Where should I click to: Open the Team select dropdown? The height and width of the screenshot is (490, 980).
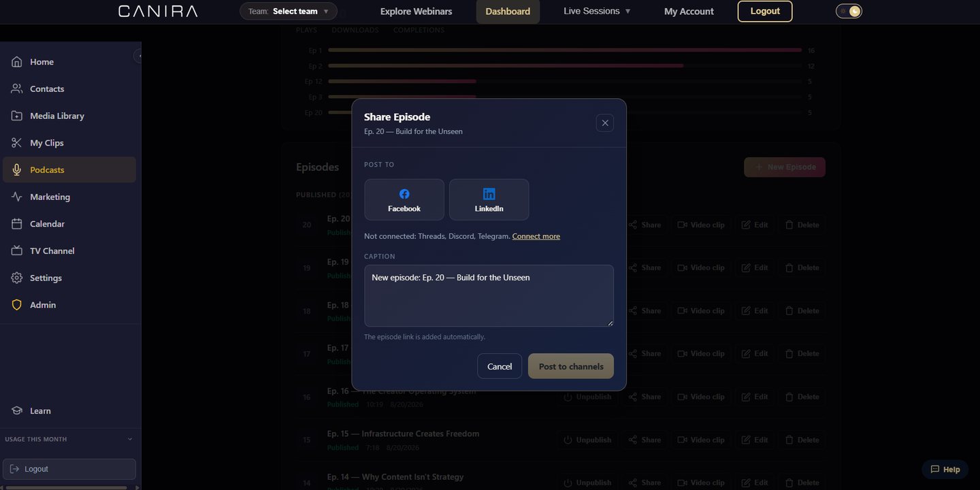click(289, 11)
